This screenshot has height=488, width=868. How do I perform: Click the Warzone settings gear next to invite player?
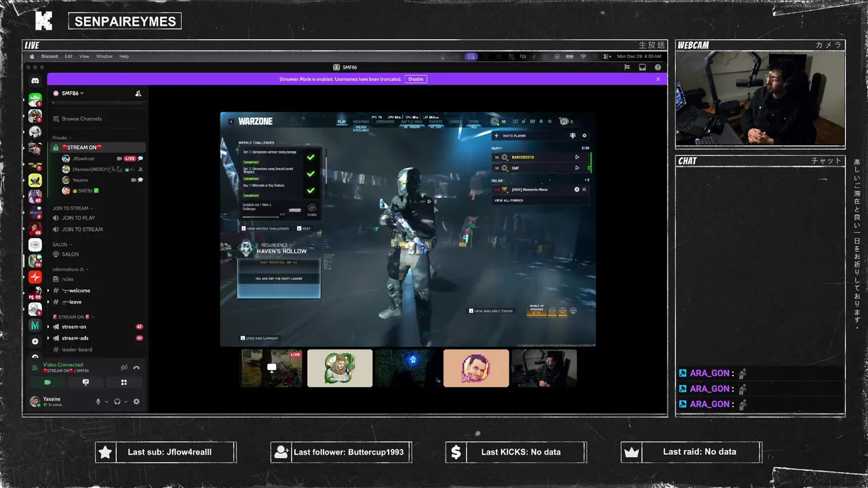(585, 136)
